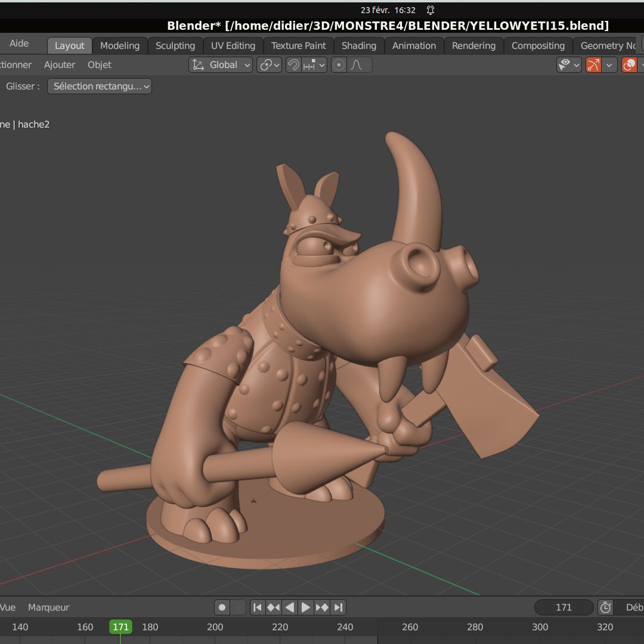Image resolution: width=644 pixels, height=644 pixels.
Task: Open the Global transform orientation dropdown
Action: tap(221, 65)
